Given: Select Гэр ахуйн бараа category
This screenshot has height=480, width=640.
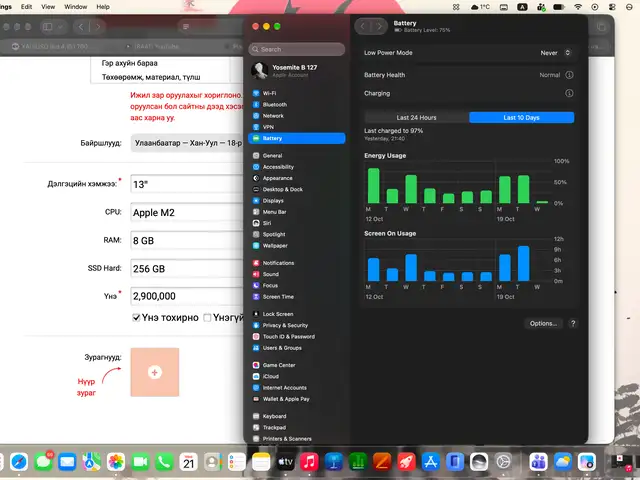Looking at the screenshot, I should coord(129,63).
